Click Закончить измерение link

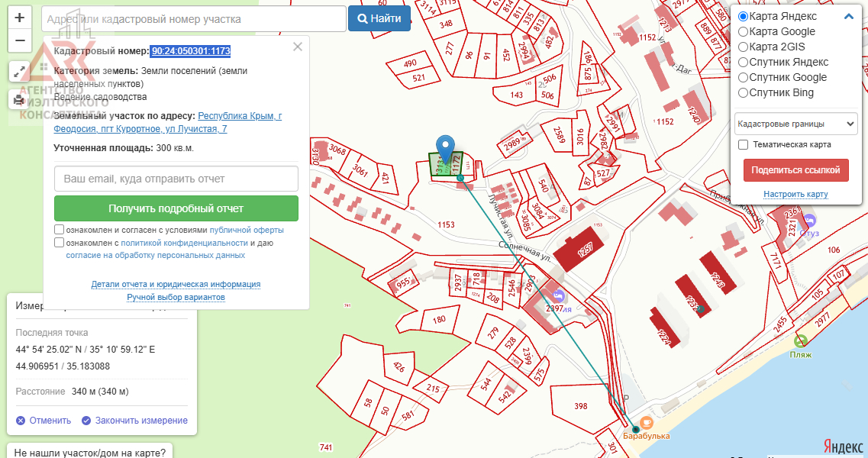140,421
